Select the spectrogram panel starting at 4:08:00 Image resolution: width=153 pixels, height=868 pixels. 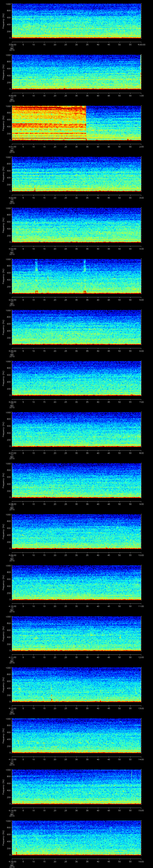(76, 481)
